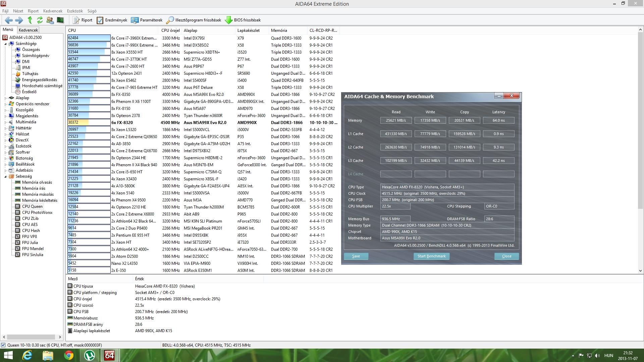Open the Riport toolbar item
Screen dimensions: 644x362
click(83, 20)
